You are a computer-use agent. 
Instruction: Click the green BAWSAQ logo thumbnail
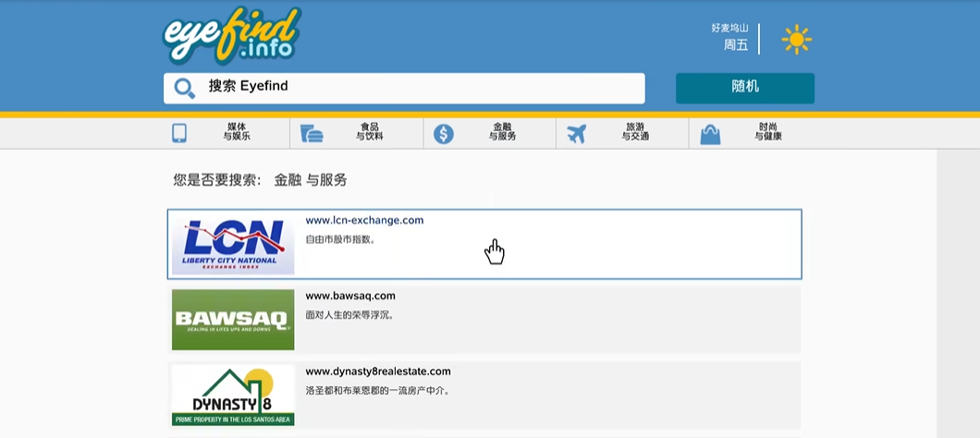click(233, 320)
